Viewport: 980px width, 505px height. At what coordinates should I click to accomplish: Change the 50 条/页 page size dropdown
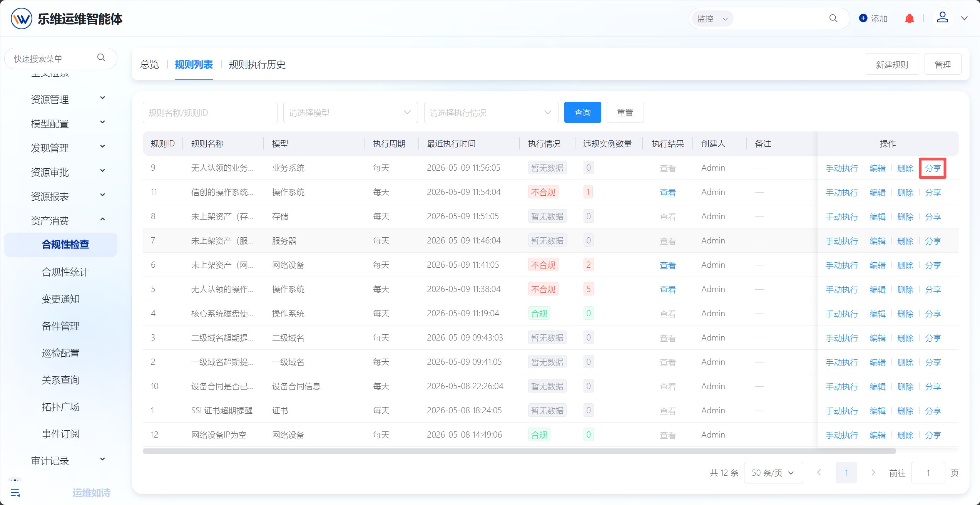tap(773, 473)
